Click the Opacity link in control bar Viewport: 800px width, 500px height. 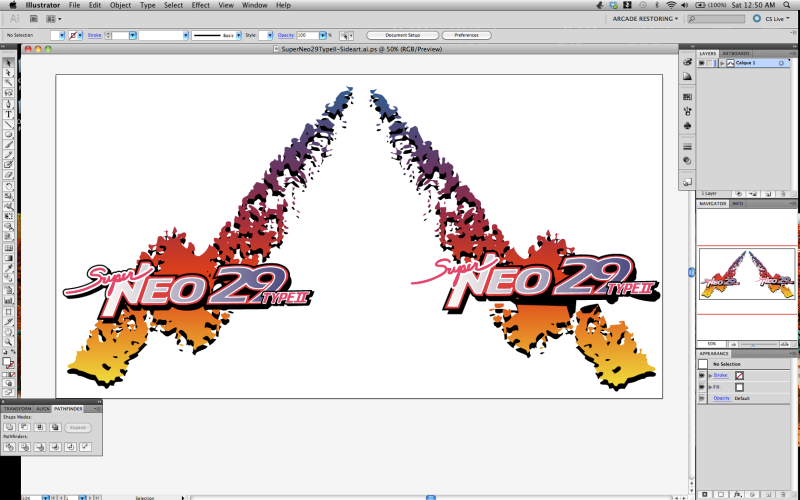[286, 35]
